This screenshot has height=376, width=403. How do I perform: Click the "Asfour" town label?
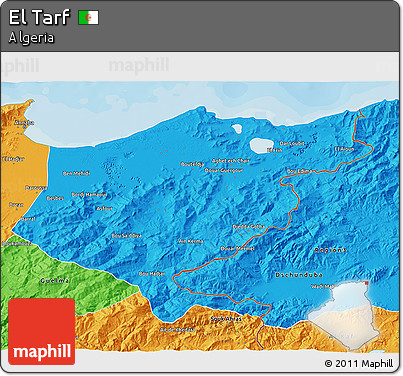pos(104,209)
